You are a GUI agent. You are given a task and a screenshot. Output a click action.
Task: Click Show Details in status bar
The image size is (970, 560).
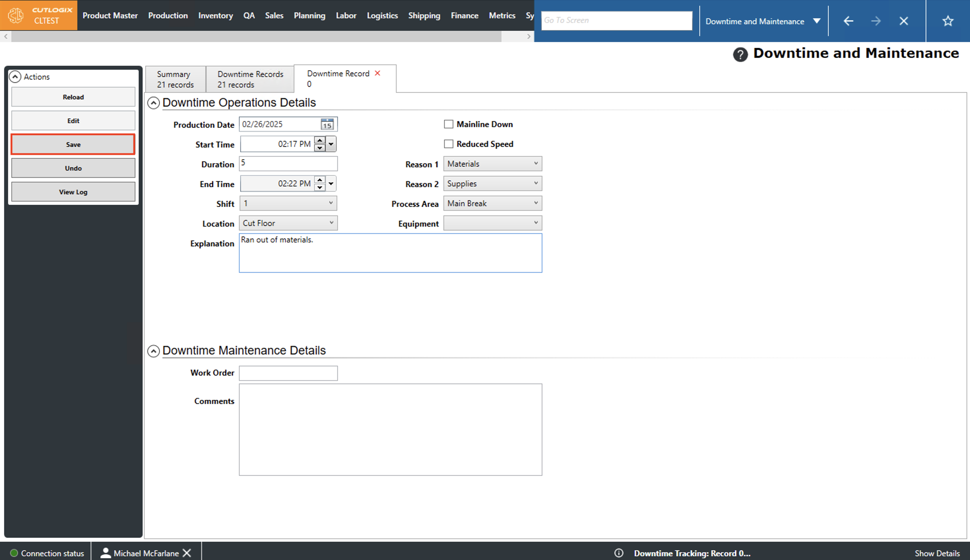[937, 553]
